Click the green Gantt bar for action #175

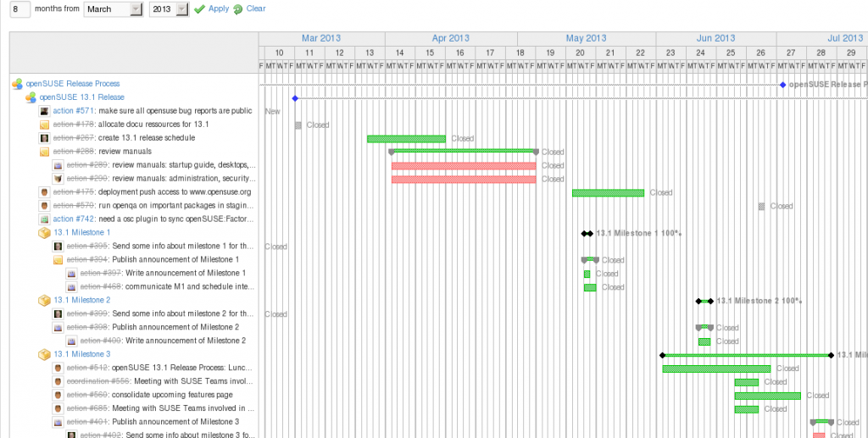click(609, 193)
